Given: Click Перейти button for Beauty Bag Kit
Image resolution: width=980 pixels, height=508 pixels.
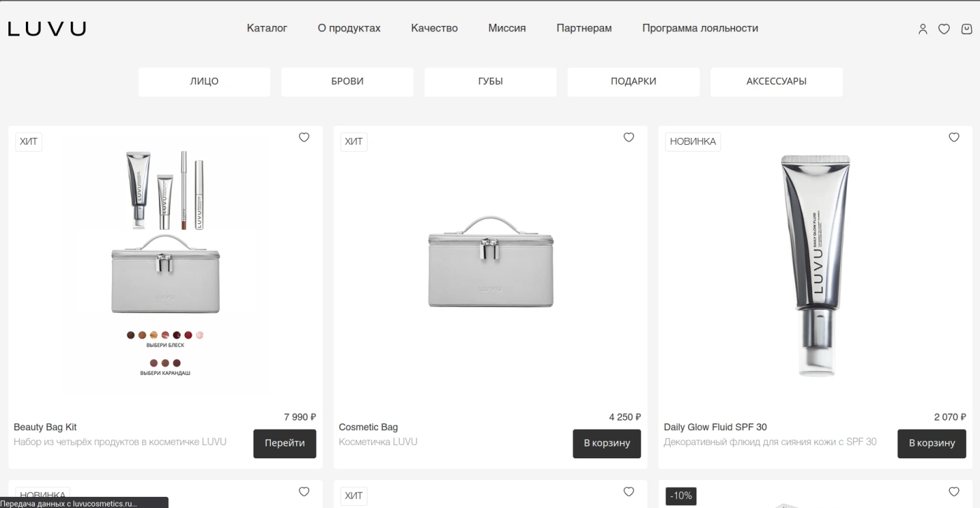Looking at the screenshot, I should (x=285, y=443).
